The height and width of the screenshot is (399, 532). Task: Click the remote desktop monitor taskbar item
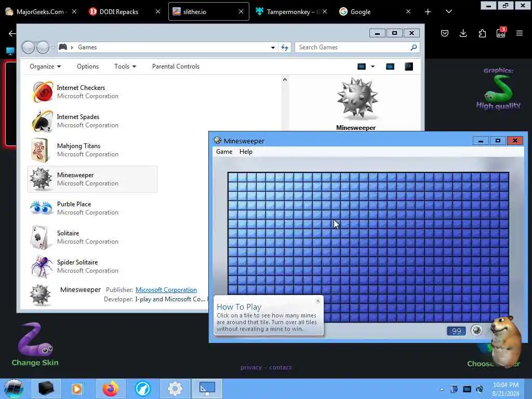pyautogui.click(x=207, y=389)
